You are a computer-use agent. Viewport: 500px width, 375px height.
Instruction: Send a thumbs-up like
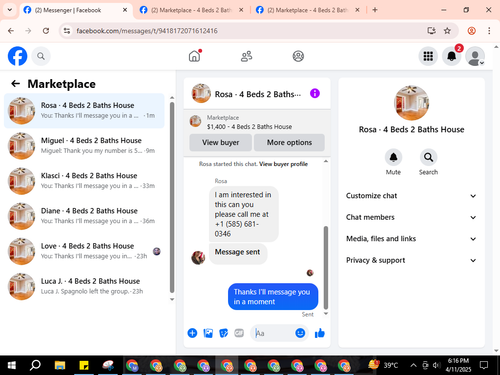(x=319, y=333)
